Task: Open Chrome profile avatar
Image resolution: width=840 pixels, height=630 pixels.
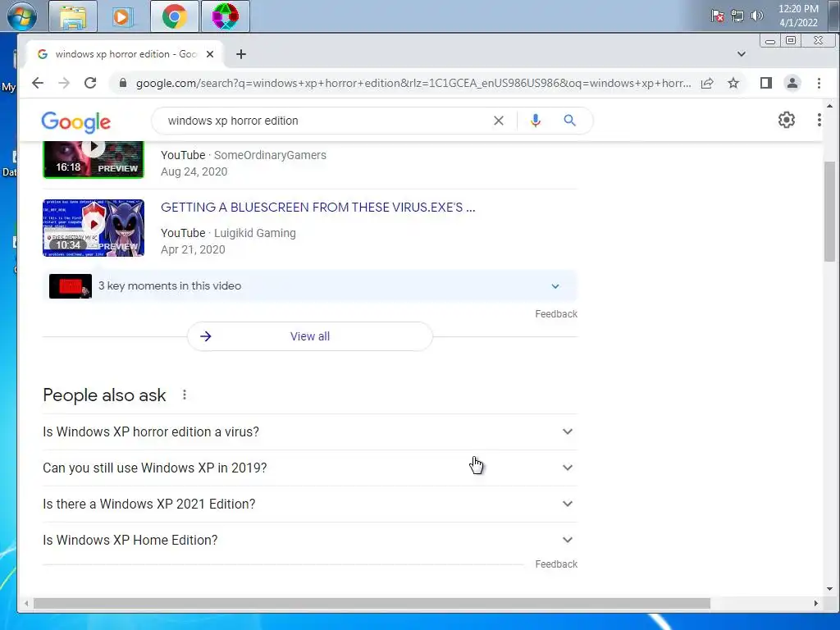Action: pyautogui.click(x=792, y=83)
